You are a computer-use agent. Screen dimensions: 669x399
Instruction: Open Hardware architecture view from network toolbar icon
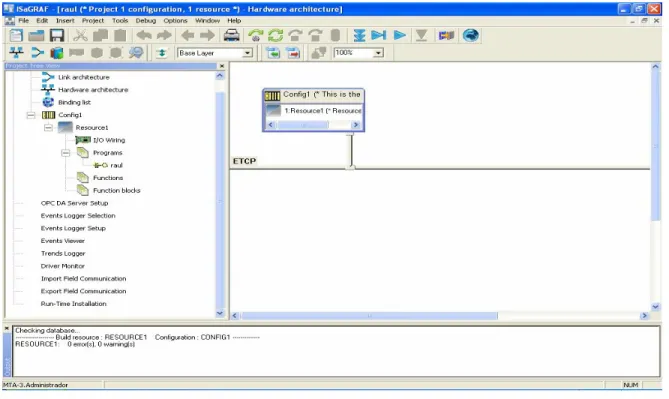point(16,53)
